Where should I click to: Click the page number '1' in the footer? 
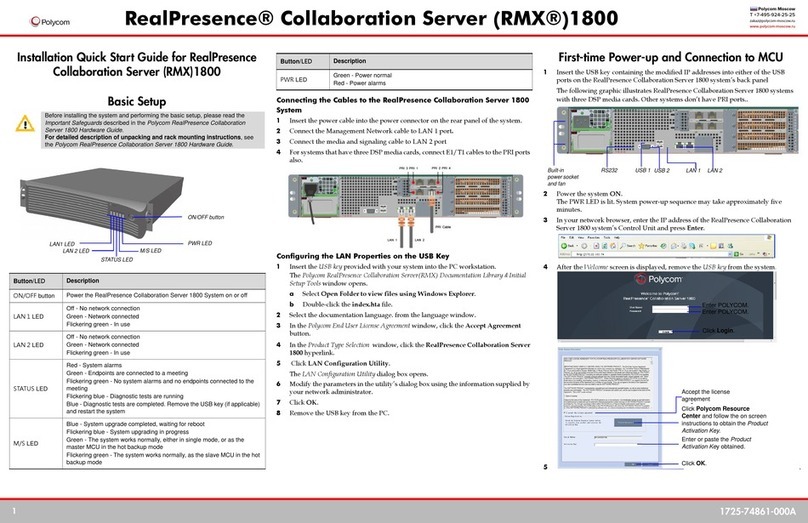pyautogui.click(x=14, y=511)
